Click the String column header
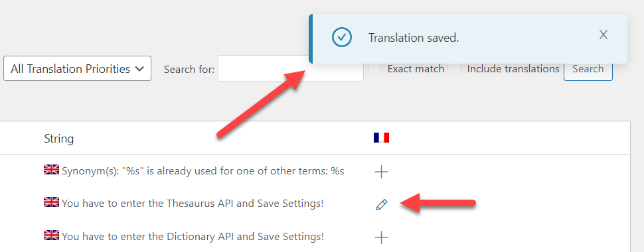 click(x=58, y=139)
